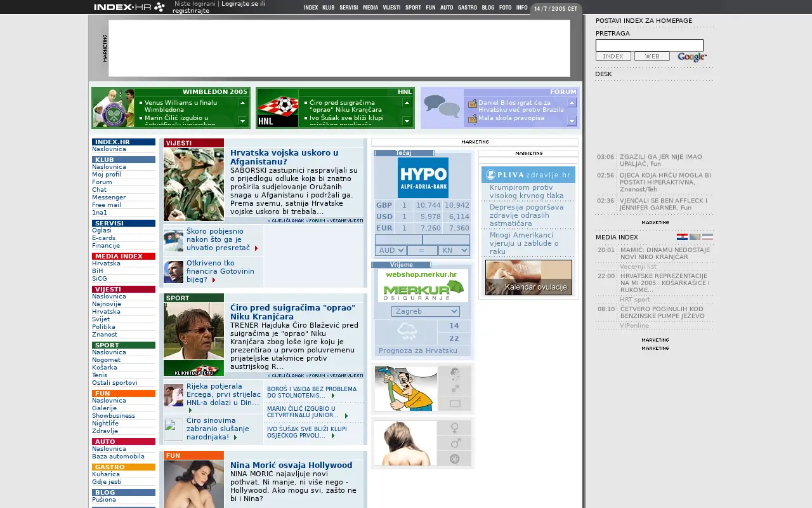Click the locked topic icon beside Daniel Bilos

pyautogui.click(x=472, y=104)
